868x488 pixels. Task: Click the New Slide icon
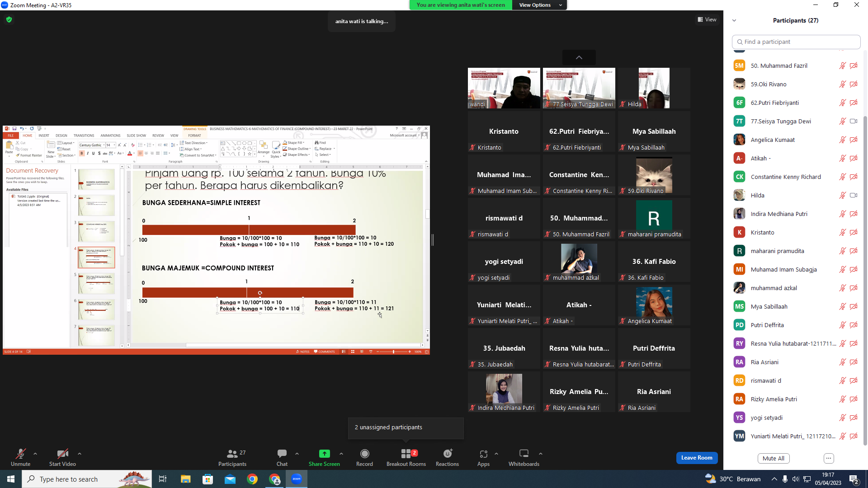(x=51, y=145)
